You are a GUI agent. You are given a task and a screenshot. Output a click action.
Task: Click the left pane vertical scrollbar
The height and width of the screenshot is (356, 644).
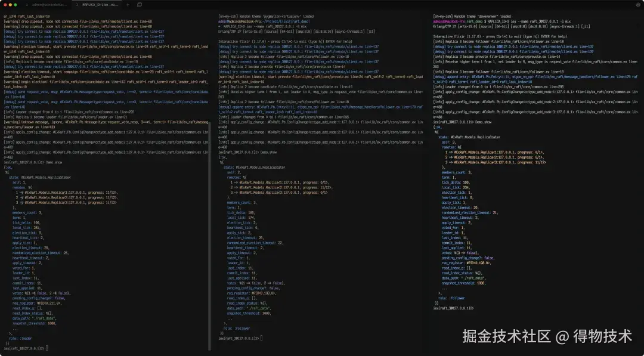(x=210, y=236)
